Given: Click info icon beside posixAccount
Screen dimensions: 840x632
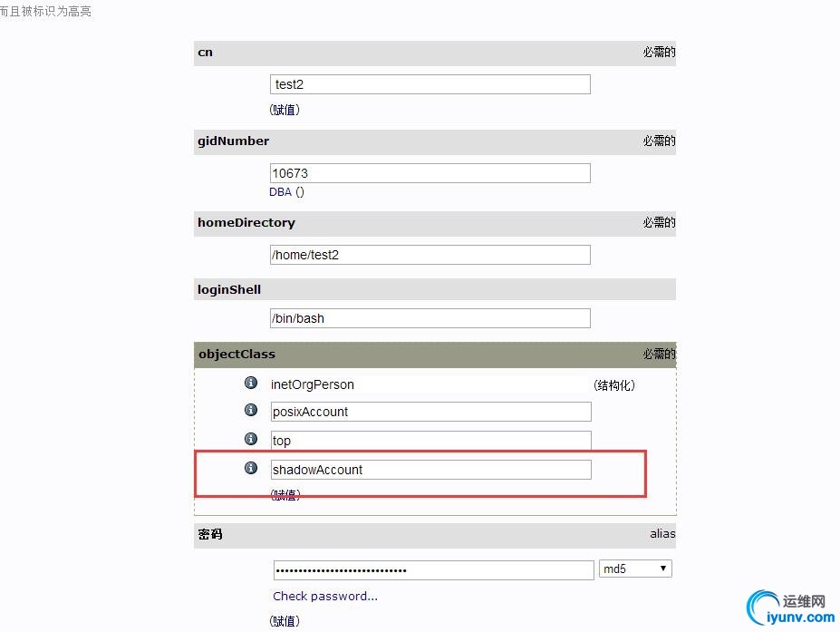Looking at the screenshot, I should tap(251, 410).
